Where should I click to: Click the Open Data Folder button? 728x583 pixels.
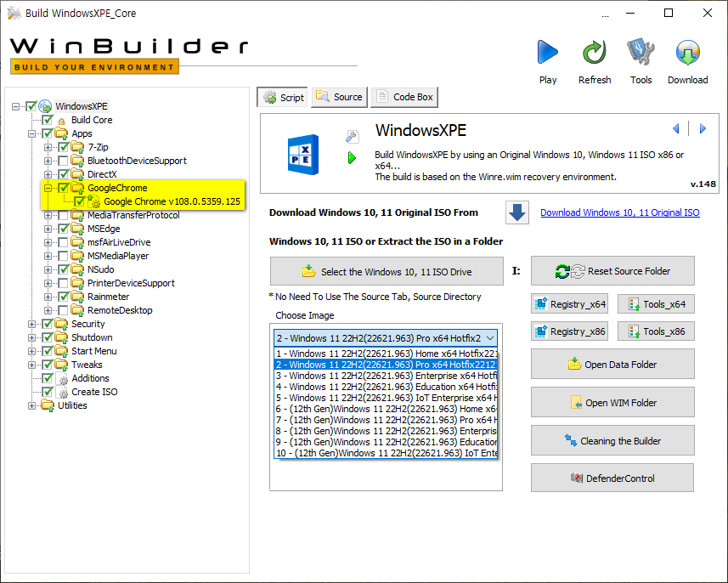pyautogui.click(x=612, y=365)
